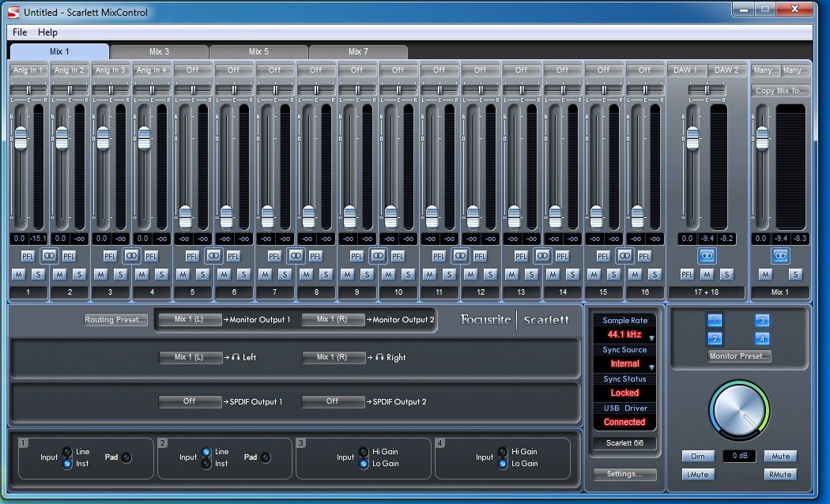830x504 pixels.
Task: Open the Sync Source dropdown showing Internal
Action: [624, 364]
